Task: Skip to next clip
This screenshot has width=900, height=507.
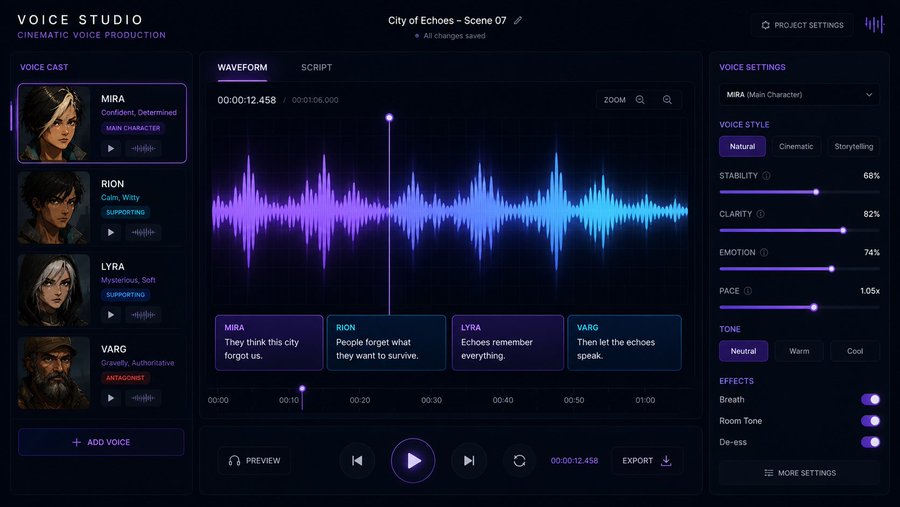Action: (469, 460)
